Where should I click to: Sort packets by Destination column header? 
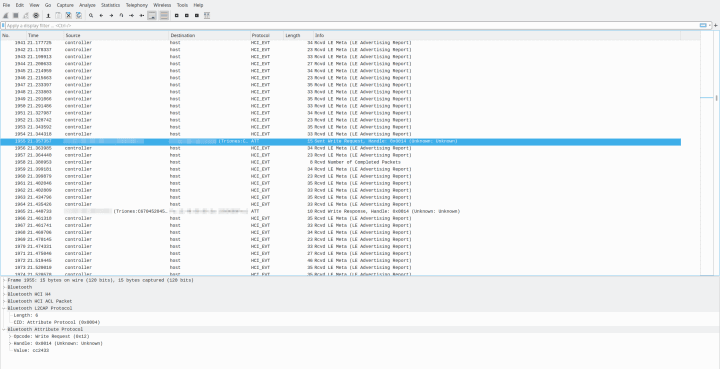click(x=209, y=35)
